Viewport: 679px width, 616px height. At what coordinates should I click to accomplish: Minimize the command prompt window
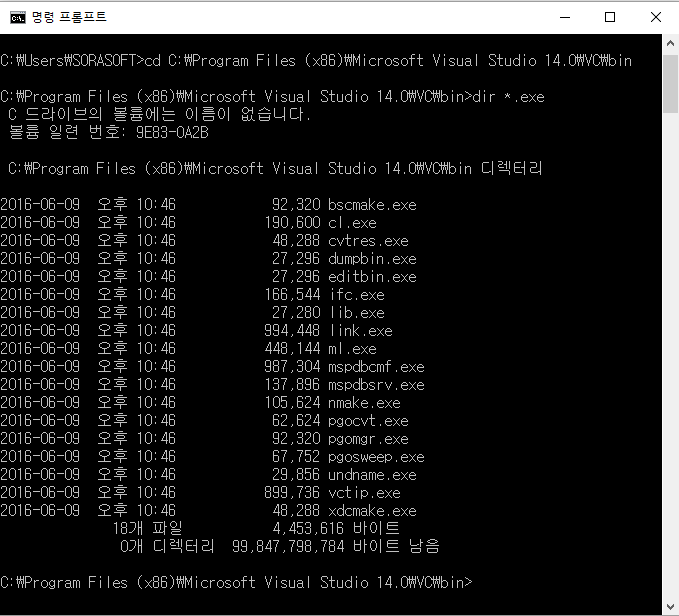(x=565, y=17)
